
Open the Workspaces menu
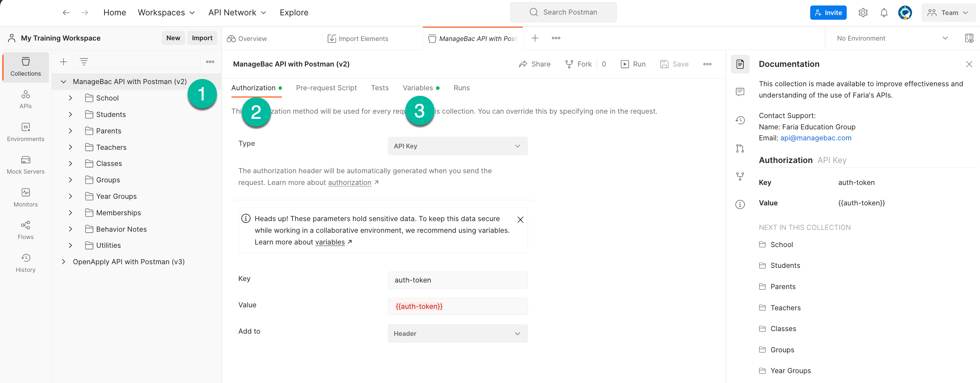[x=166, y=12]
